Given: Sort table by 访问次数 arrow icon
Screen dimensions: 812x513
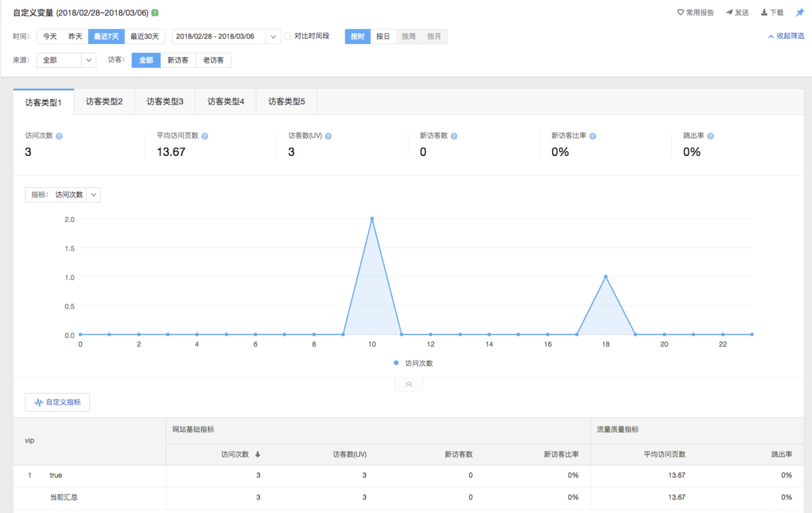Looking at the screenshot, I should pos(258,454).
